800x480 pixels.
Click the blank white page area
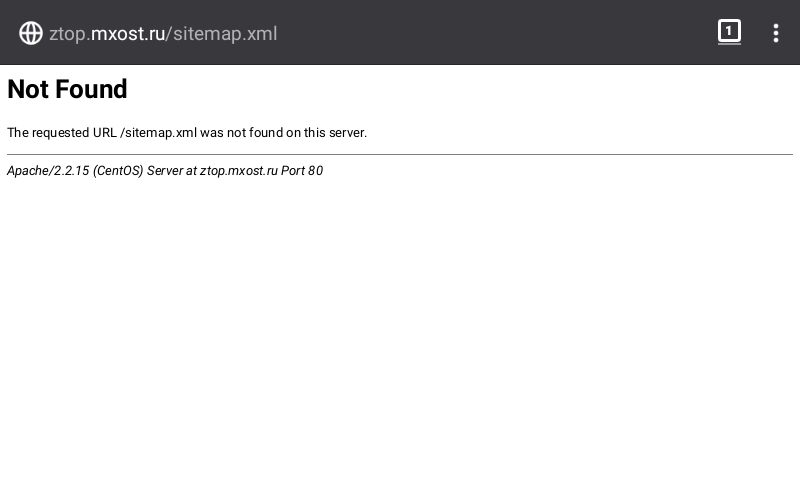click(400, 330)
